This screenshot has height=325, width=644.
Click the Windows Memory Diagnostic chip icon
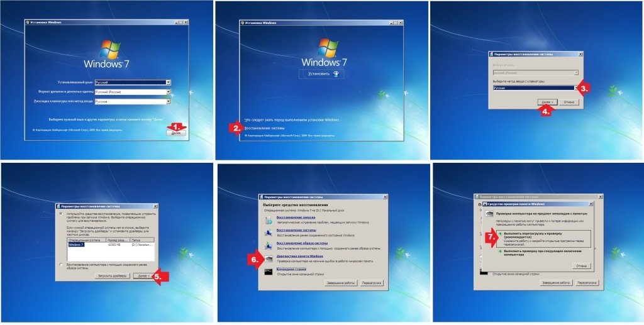pyautogui.click(x=269, y=258)
